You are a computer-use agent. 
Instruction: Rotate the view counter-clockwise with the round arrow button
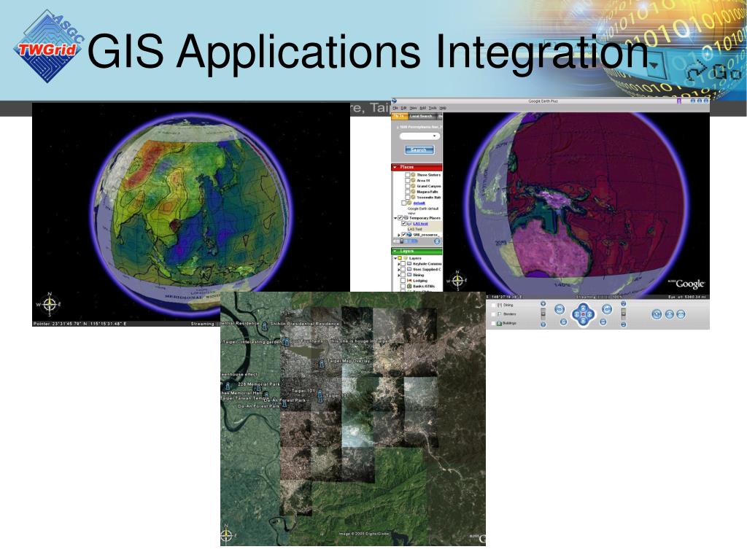(x=560, y=309)
